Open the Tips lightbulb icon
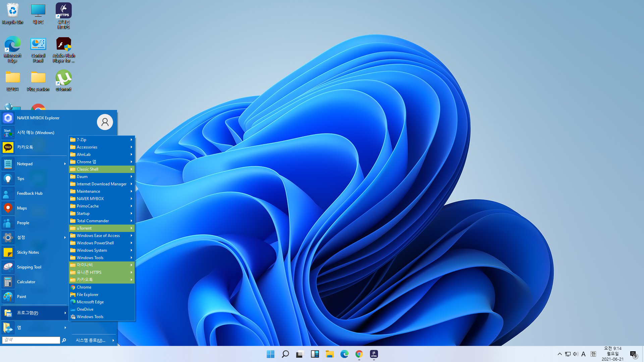 (8, 179)
